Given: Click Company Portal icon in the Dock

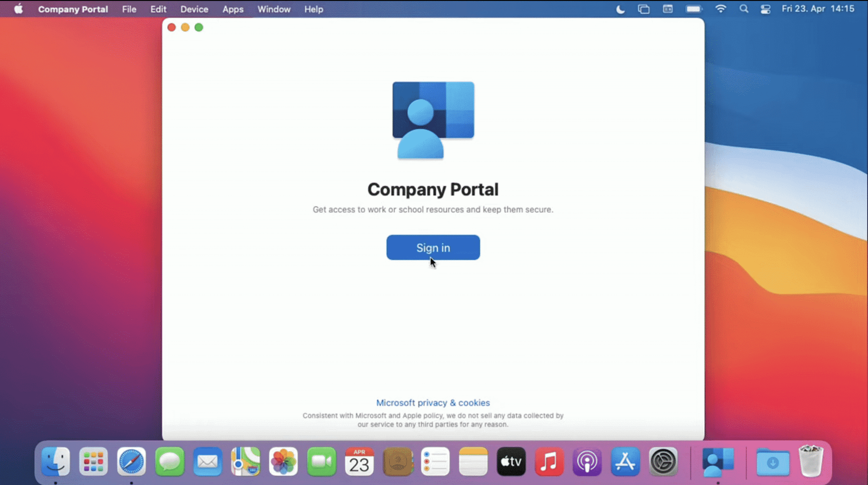Looking at the screenshot, I should [718, 462].
